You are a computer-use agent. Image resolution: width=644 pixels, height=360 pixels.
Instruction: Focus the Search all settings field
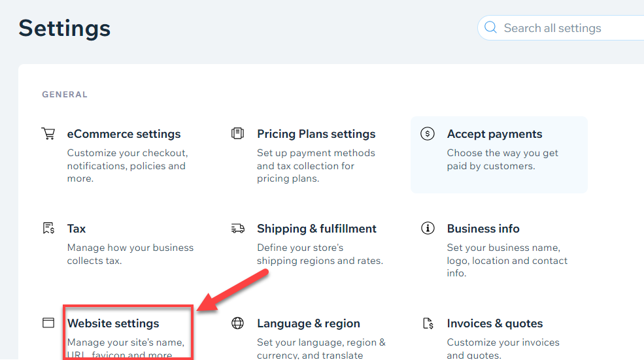coord(560,28)
